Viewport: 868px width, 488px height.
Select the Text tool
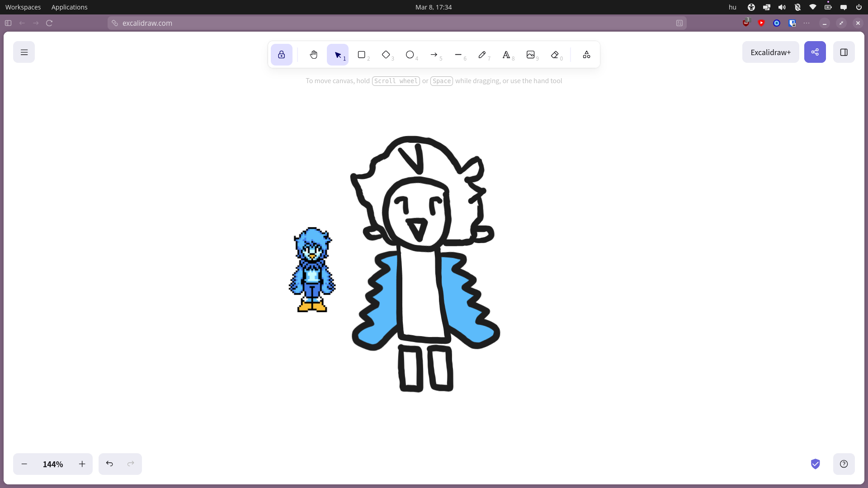[x=506, y=55]
